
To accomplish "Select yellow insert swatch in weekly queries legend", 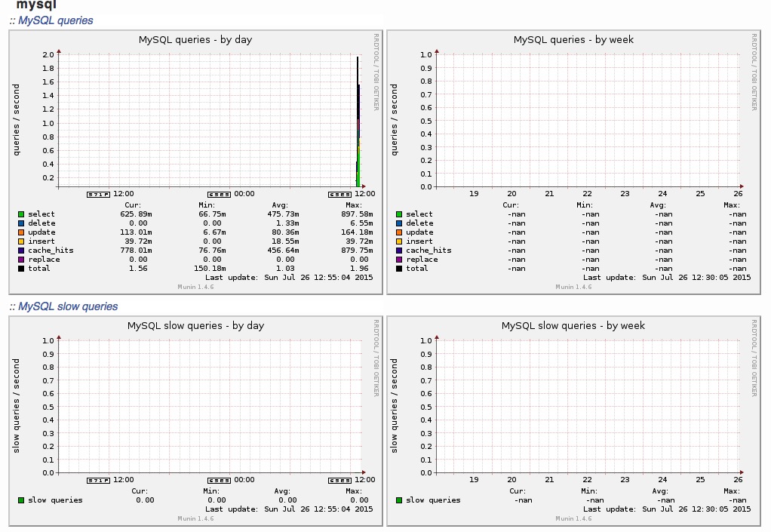I will [x=399, y=241].
